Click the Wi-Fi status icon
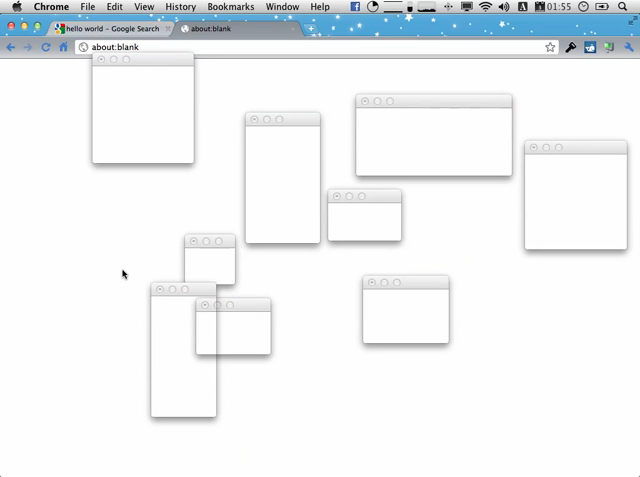 point(485,7)
